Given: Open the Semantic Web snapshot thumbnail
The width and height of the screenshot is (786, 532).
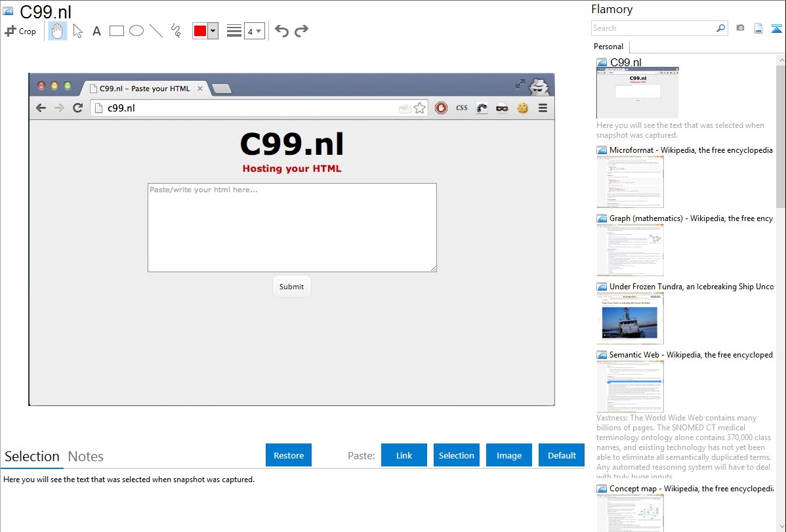Looking at the screenshot, I should coord(630,386).
